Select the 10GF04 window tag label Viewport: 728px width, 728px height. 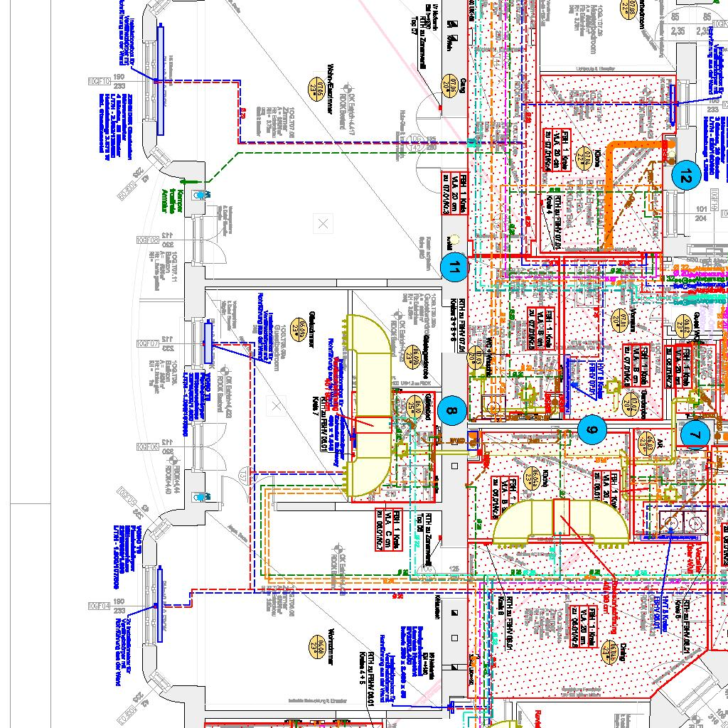[97, 606]
